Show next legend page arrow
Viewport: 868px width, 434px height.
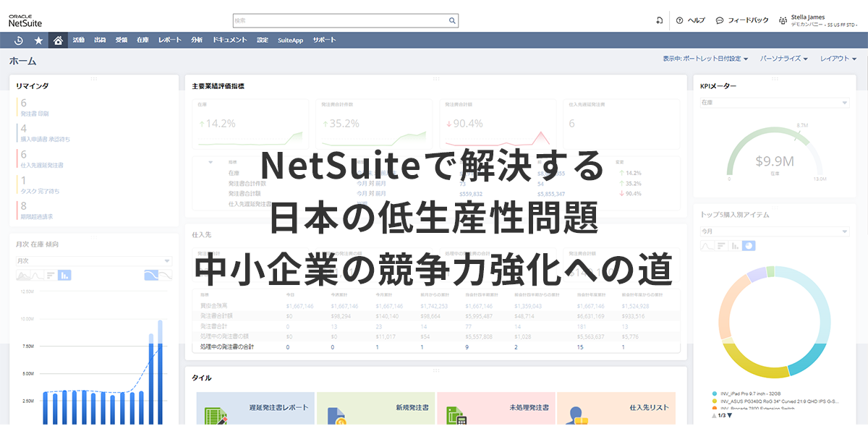729,416
